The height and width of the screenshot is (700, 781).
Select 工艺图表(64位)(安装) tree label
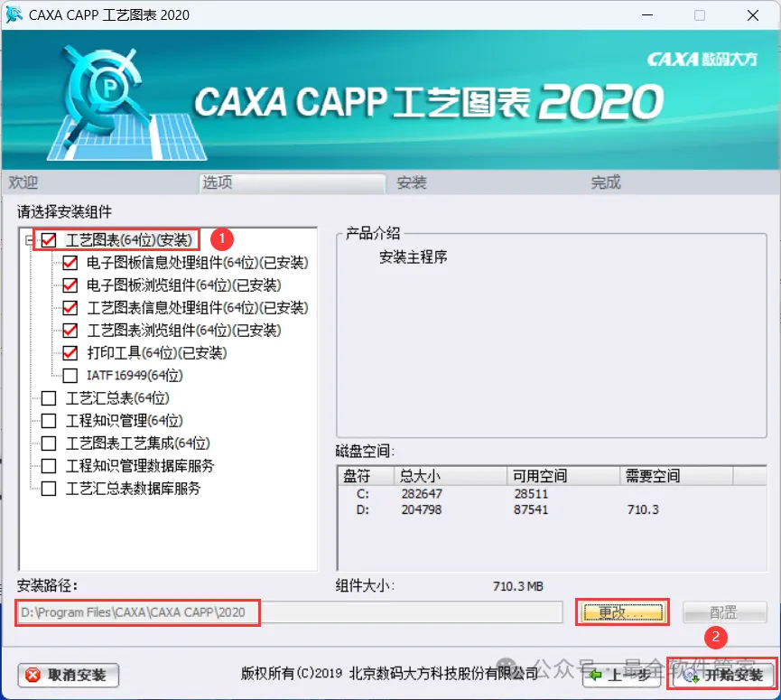coord(128,240)
